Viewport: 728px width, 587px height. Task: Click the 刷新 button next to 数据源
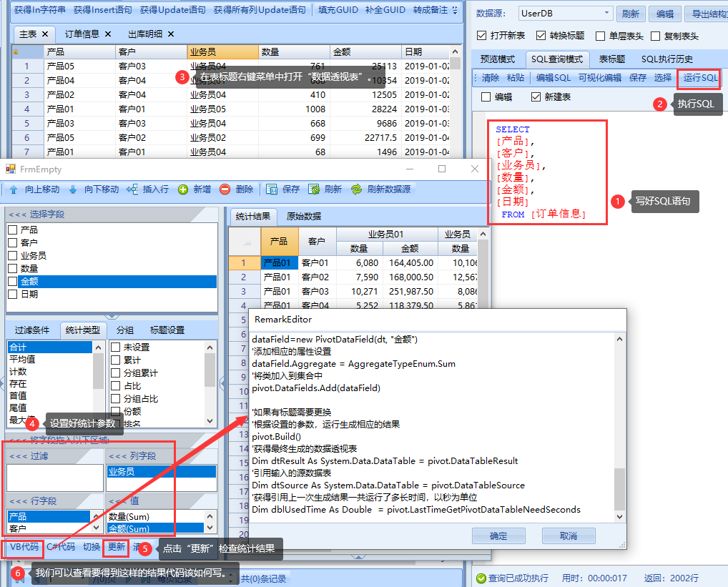(631, 14)
